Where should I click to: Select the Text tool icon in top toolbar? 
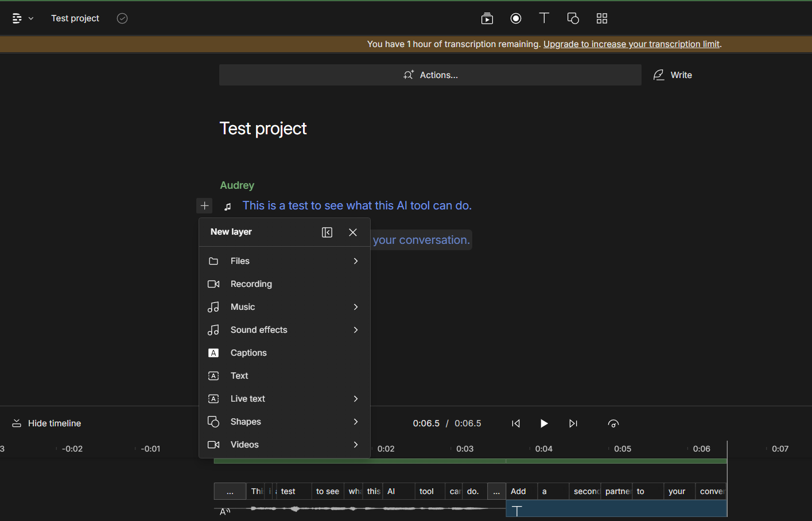[x=544, y=18]
